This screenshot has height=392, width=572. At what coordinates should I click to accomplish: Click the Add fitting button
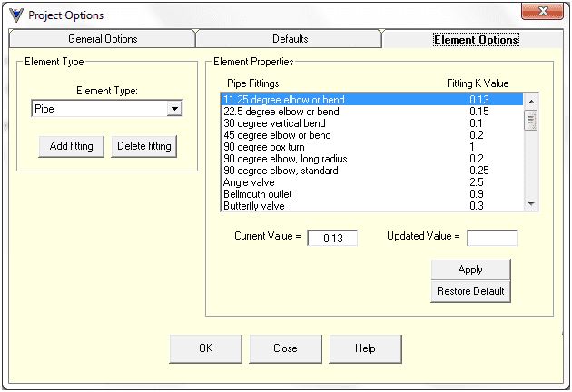[x=72, y=146]
